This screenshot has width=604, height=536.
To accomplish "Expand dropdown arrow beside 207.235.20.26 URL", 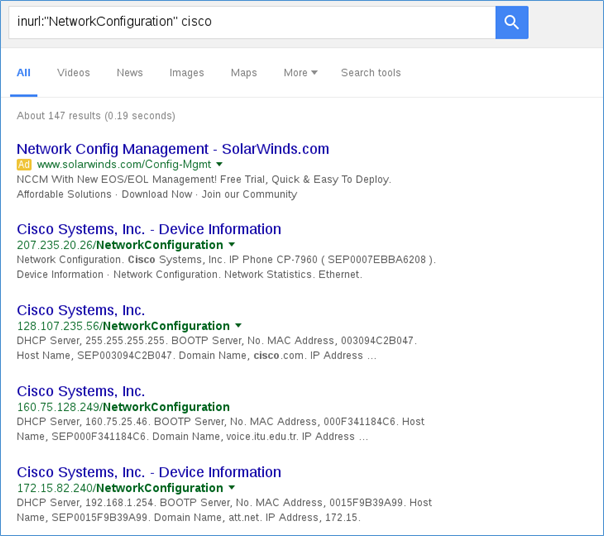I will 232,245.
